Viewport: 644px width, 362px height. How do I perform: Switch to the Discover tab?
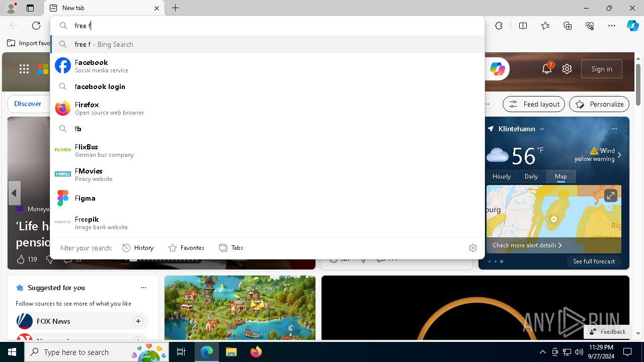28,104
